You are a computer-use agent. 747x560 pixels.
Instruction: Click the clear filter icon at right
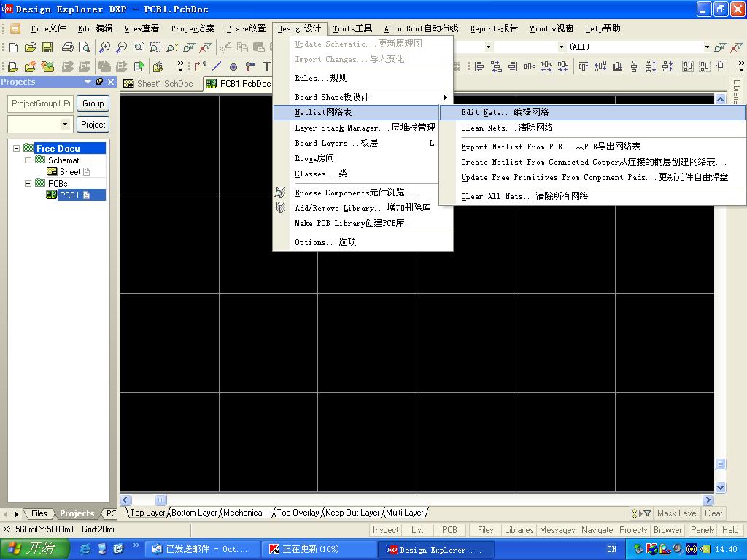[x=736, y=47]
